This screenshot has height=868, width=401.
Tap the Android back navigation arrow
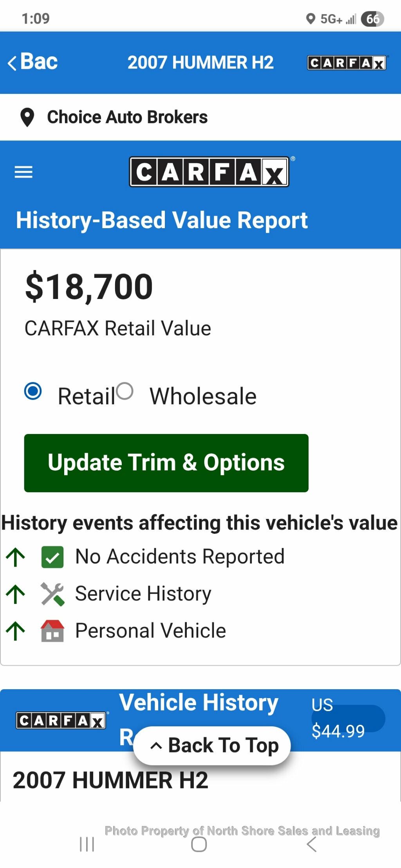312,844
